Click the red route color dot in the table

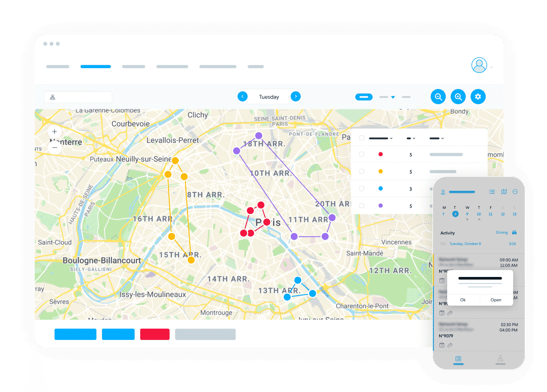pos(381,155)
